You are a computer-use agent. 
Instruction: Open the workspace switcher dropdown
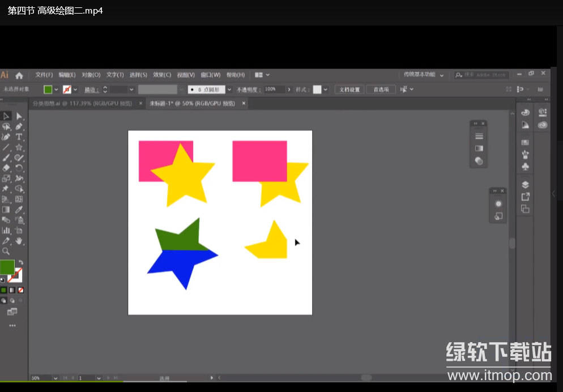(x=423, y=75)
